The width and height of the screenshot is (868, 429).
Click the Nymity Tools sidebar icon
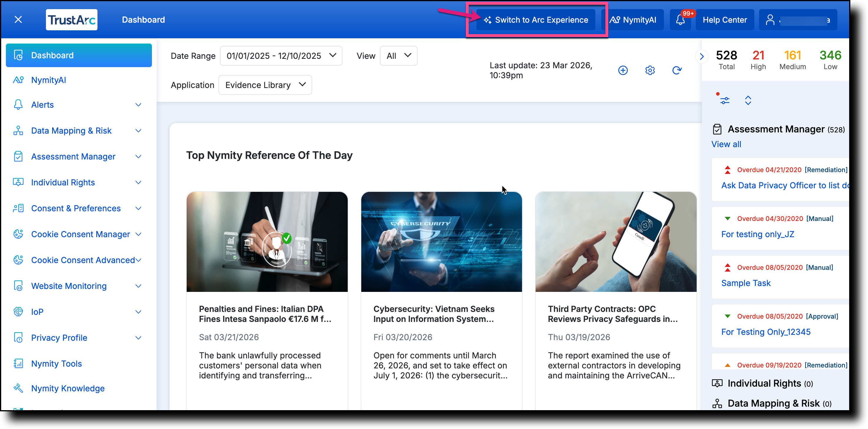tap(18, 364)
